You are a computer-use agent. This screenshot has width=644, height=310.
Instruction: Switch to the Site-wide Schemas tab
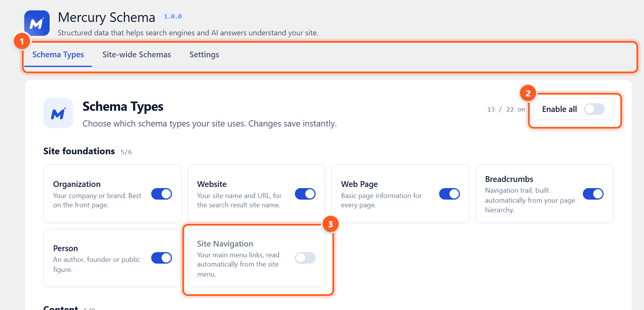[137, 55]
